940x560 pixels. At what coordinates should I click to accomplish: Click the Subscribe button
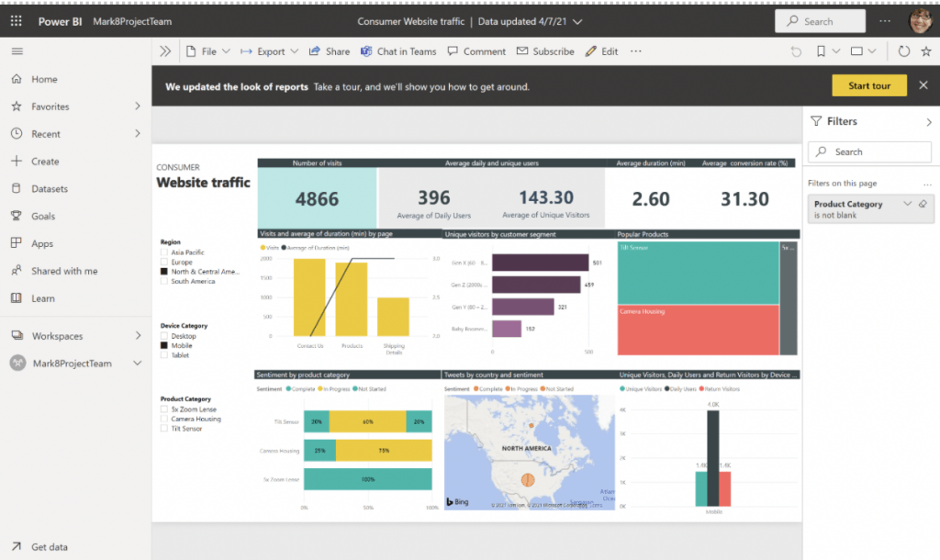tap(545, 51)
